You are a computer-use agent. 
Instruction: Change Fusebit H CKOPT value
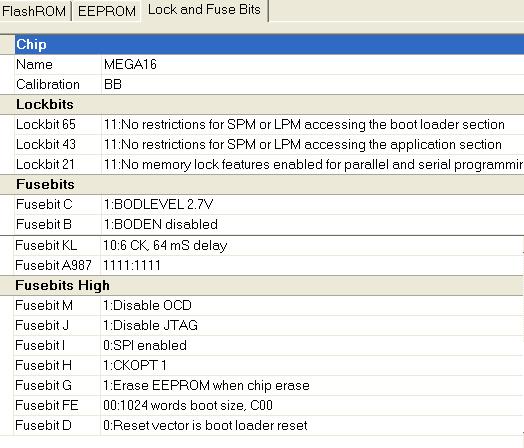coord(311,365)
